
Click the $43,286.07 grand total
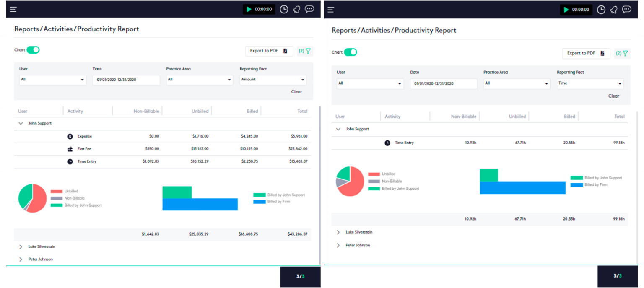point(297,234)
